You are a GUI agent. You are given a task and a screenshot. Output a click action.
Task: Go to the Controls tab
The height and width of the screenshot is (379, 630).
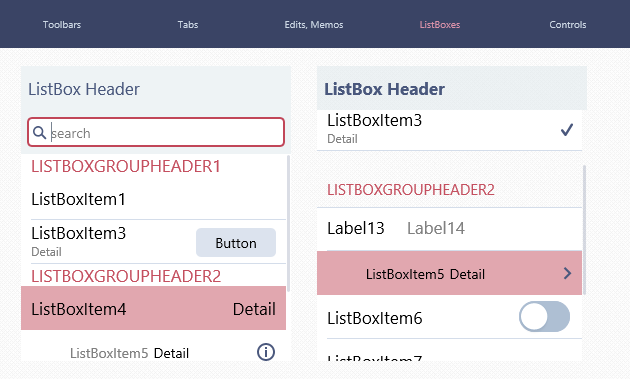coord(568,25)
